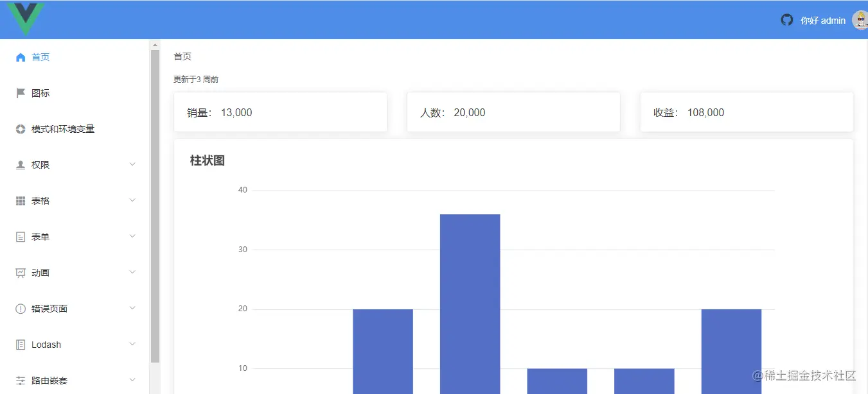The height and width of the screenshot is (394, 868).
Task: Expand the 路由嵌套 submenu chevron
Action: pos(132,381)
